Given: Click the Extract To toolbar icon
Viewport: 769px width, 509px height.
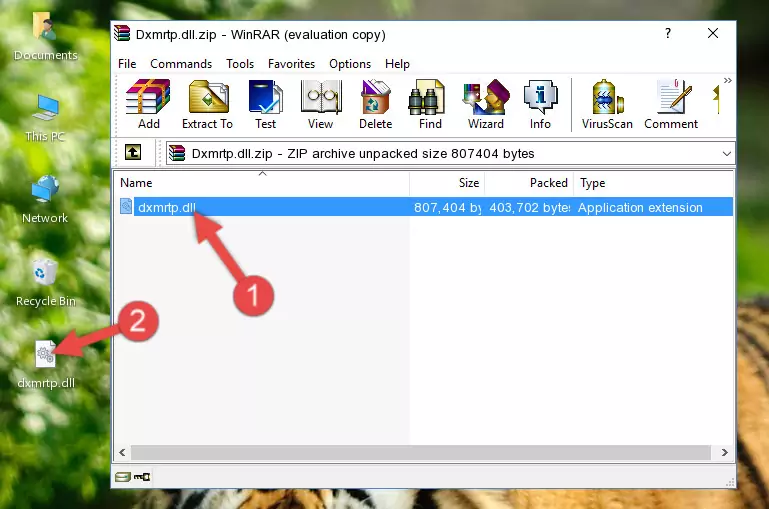Looking at the screenshot, I should click(207, 104).
